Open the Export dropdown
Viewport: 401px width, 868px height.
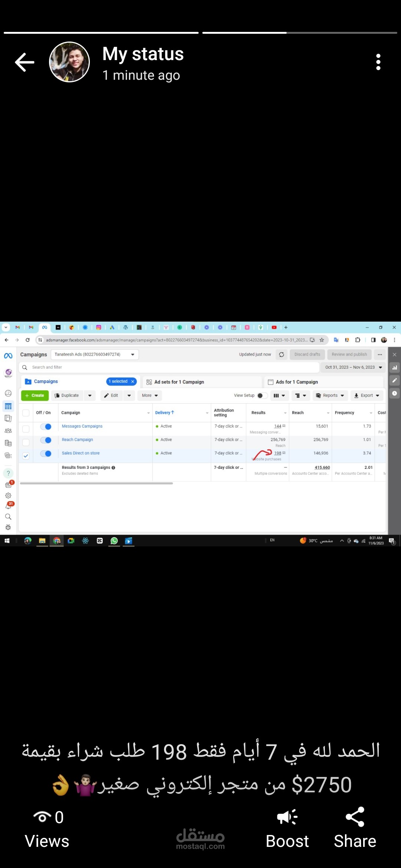(x=367, y=395)
